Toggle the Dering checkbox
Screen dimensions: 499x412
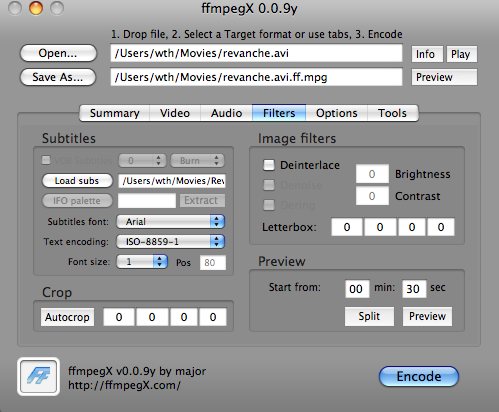pyautogui.click(x=269, y=205)
